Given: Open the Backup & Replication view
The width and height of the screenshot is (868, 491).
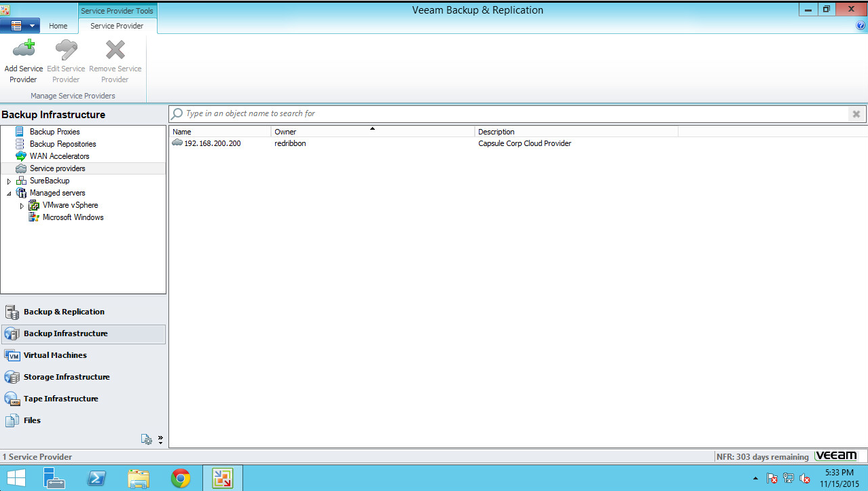Looking at the screenshot, I should [83, 312].
